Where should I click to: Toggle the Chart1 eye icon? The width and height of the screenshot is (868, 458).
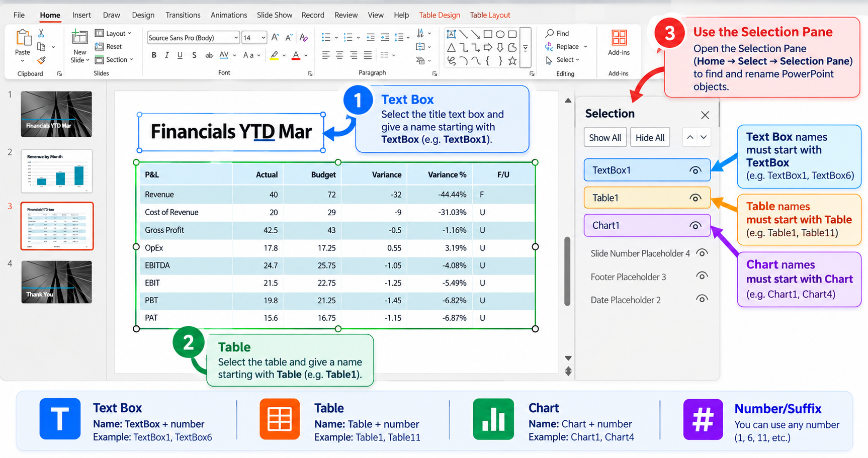(696, 226)
